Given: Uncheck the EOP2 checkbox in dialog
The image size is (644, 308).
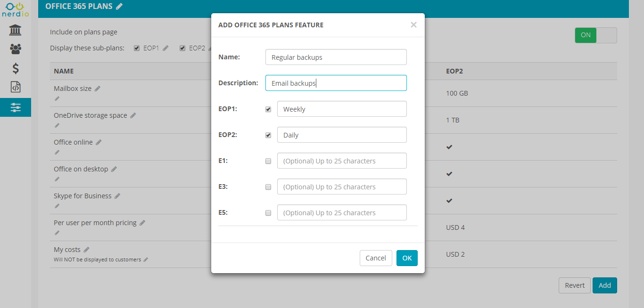Looking at the screenshot, I should click(268, 135).
